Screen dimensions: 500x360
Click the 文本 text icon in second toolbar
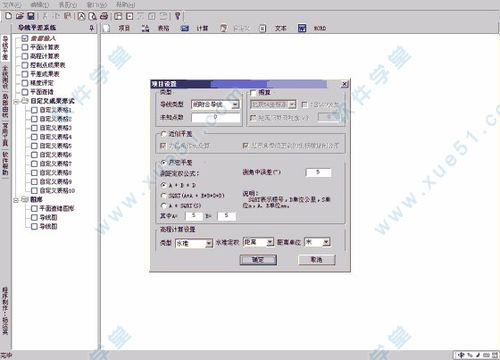coord(263,28)
